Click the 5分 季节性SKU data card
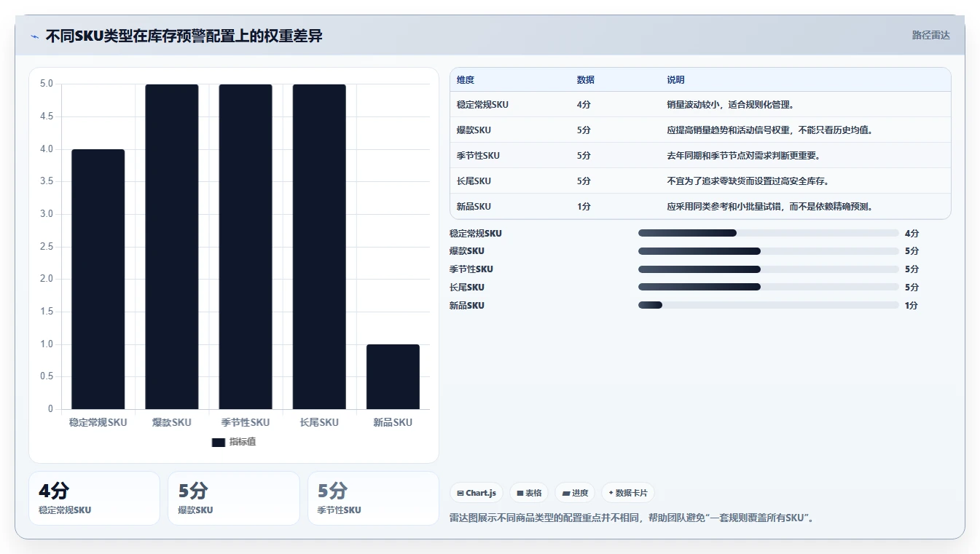Screen dimensions: 980x554 [373, 498]
